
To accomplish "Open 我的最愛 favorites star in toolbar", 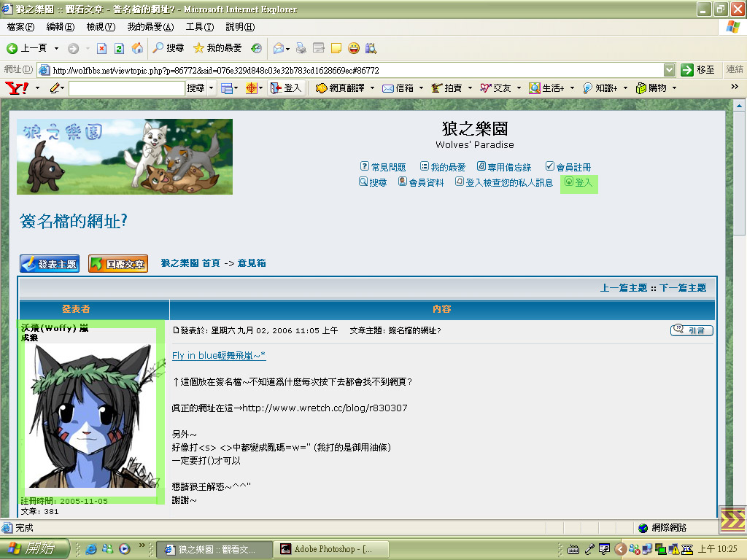I will coord(217,48).
